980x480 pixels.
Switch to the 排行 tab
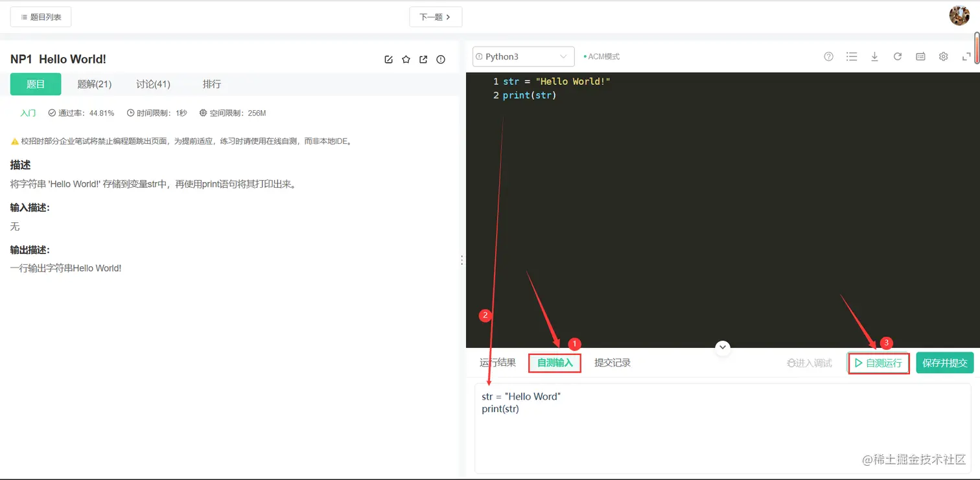click(212, 84)
